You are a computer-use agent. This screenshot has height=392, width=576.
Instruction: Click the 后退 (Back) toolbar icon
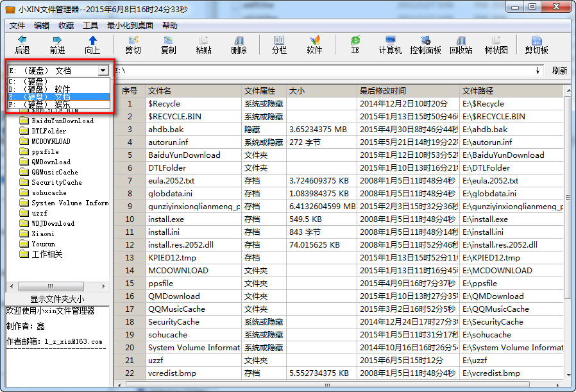22,44
